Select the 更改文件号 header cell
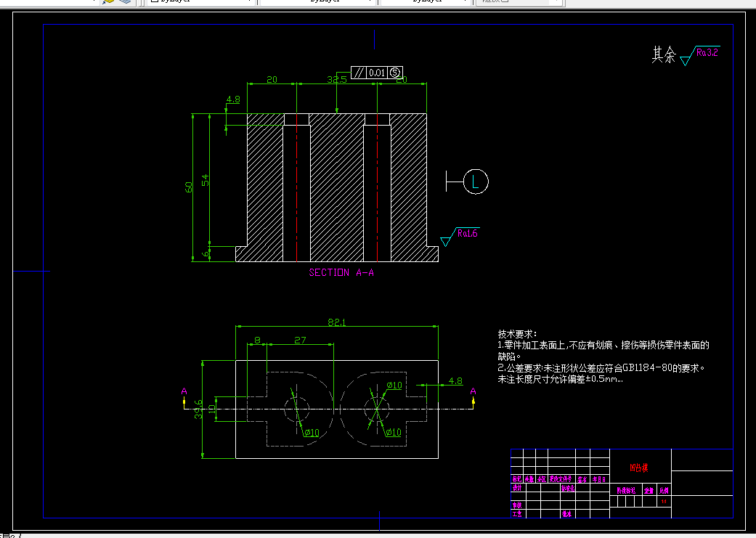 click(x=561, y=479)
